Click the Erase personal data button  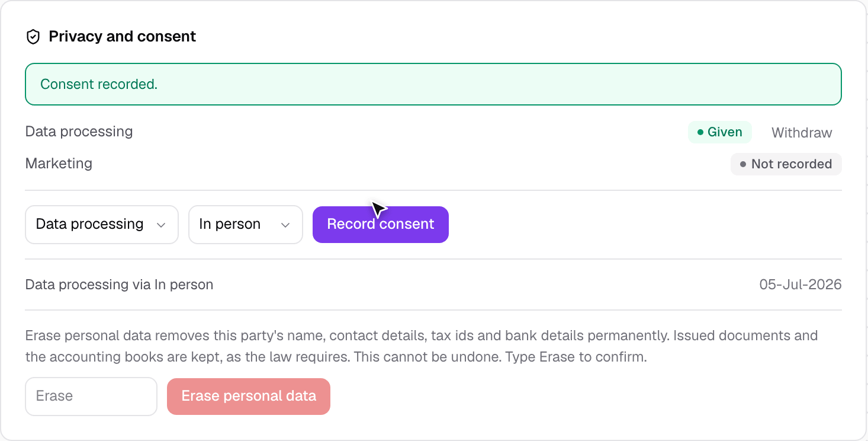coord(249,397)
